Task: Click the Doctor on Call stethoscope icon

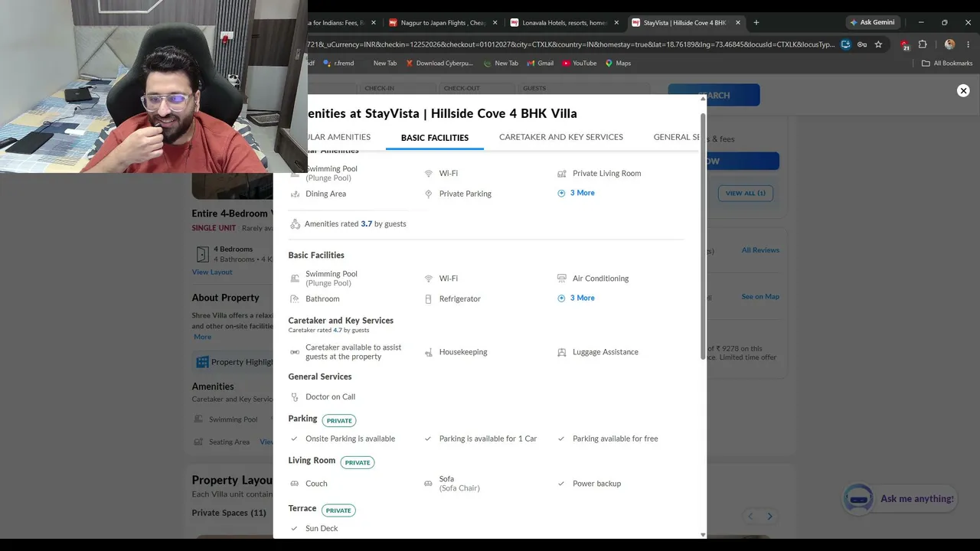Action: coord(295,397)
